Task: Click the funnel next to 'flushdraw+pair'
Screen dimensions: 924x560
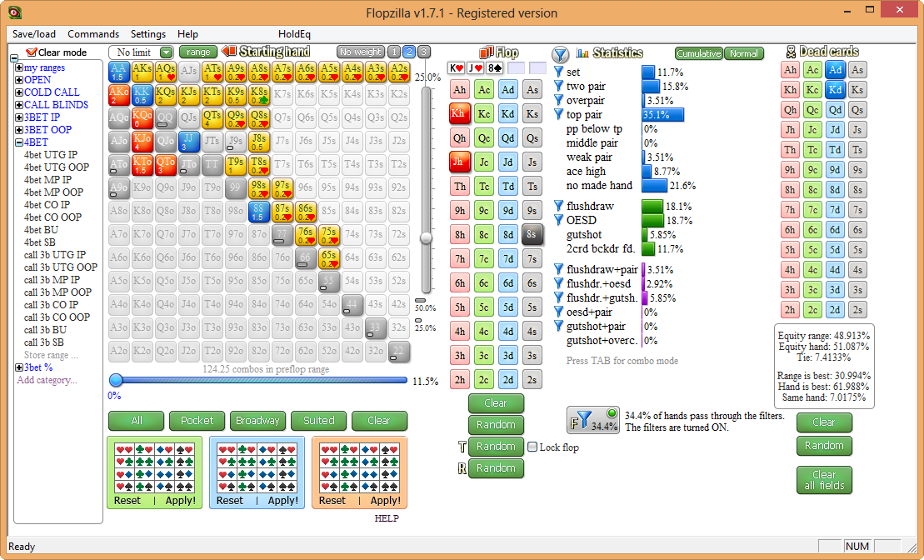Action: pyautogui.click(x=558, y=269)
